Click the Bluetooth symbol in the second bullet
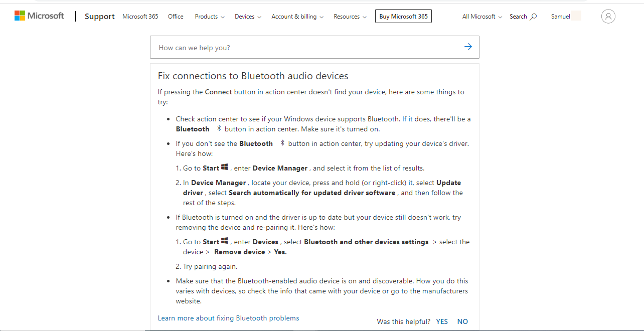The width and height of the screenshot is (644, 331). click(x=282, y=143)
